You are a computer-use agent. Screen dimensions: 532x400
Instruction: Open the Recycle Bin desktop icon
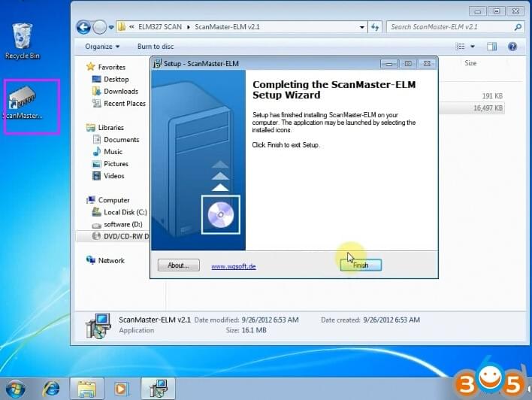pyautogui.click(x=22, y=41)
